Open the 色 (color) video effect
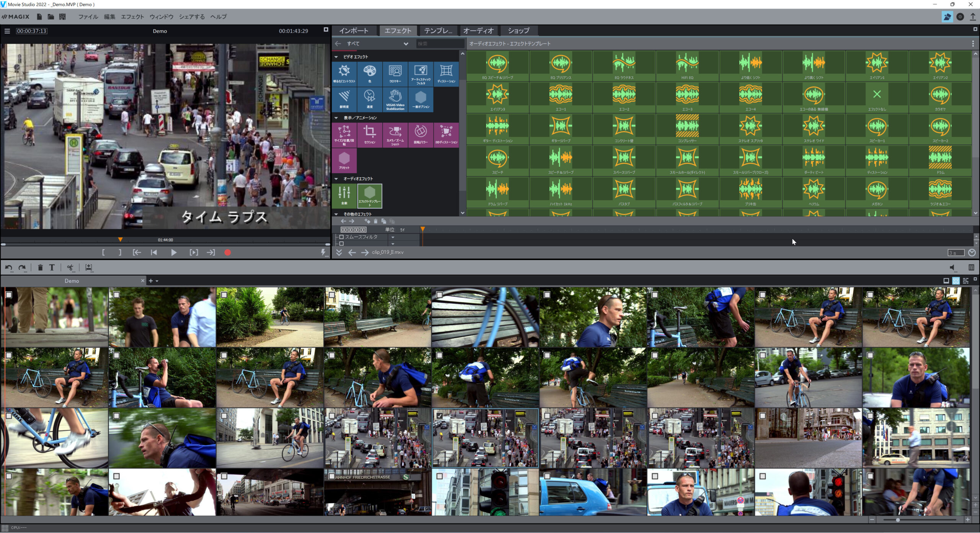This screenshot has height=533, width=980. [x=369, y=74]
